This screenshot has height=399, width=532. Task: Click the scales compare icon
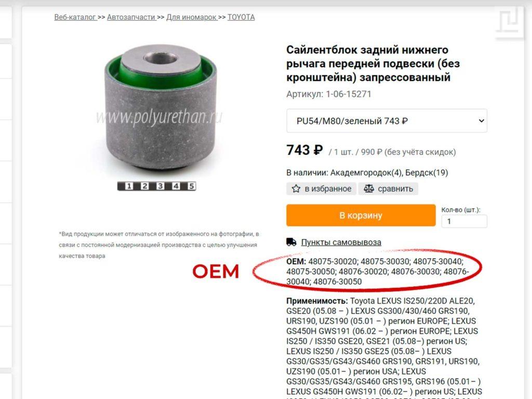(x=368, y=189)
